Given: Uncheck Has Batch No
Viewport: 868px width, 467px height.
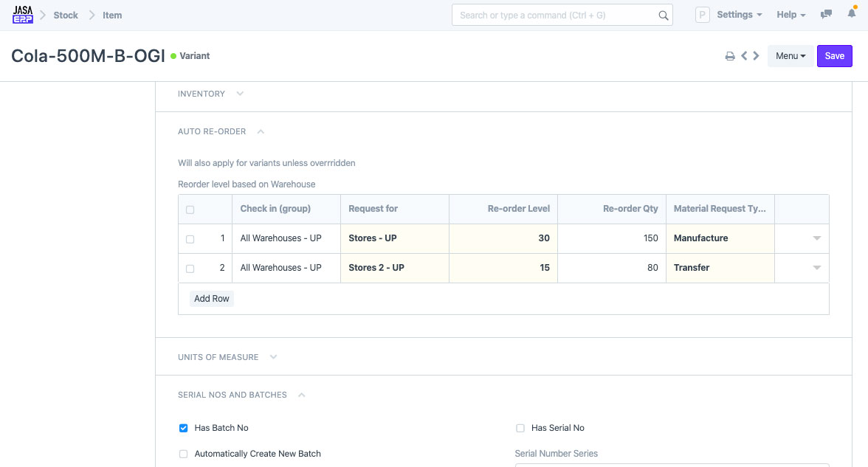Looking at the screenshot, I should pyautogui.click(x=184, y=428).
